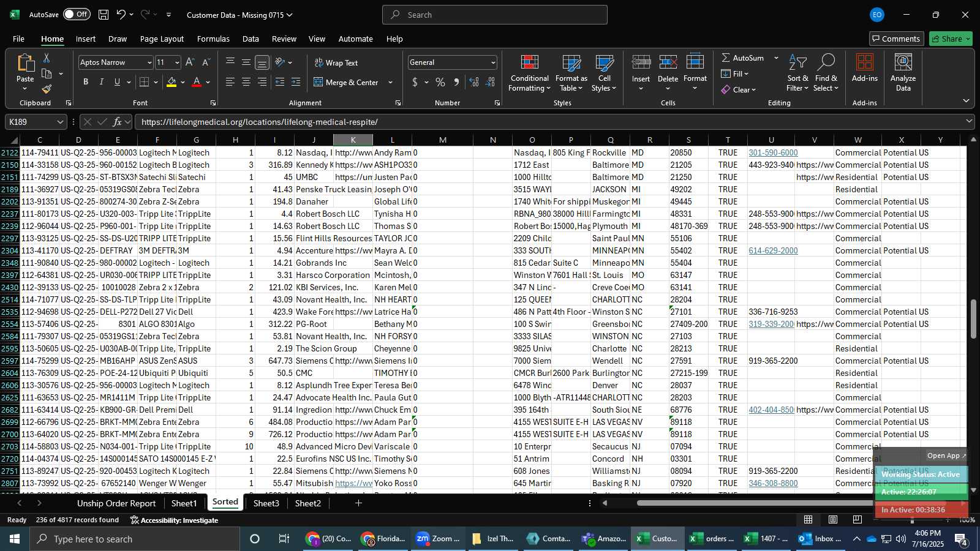Open the General number format dropdown
This screenshot has height=551, width=980.
point(493,62)
